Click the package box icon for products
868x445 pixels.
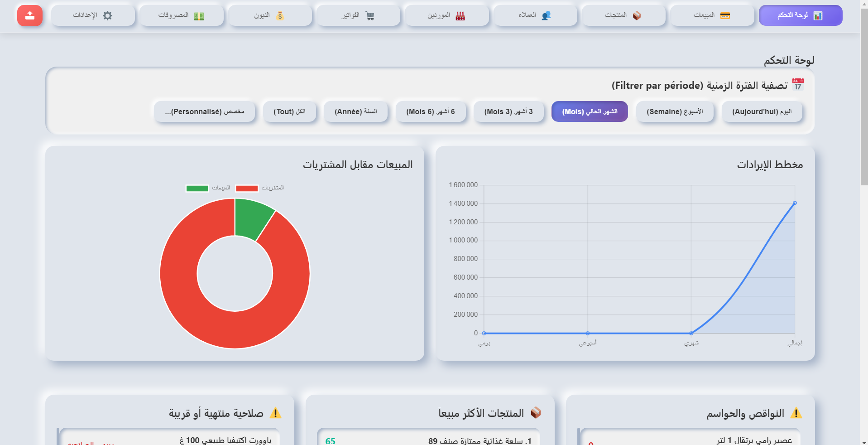tap(637, 16)
